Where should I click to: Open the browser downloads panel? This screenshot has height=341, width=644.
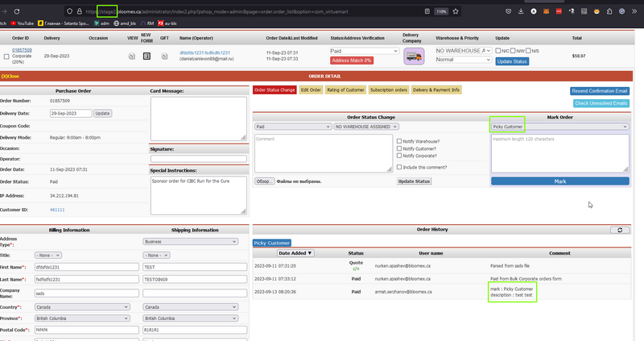(521, 11)
